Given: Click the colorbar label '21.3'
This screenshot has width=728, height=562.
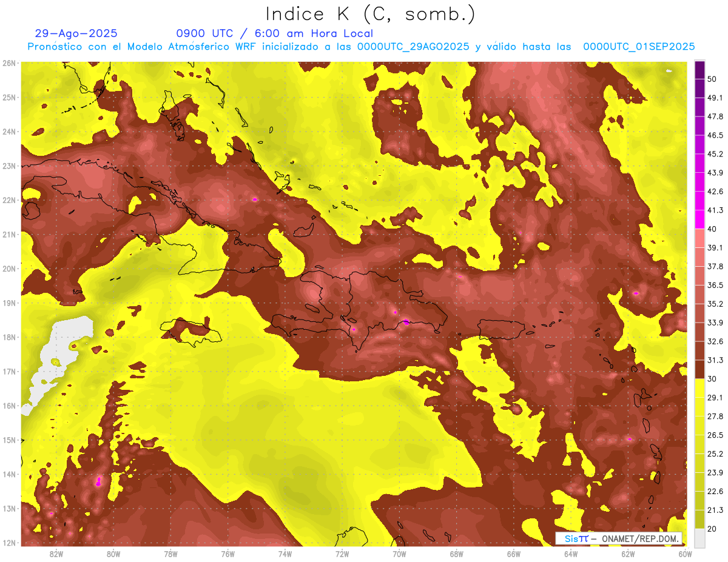Looking at the screenshot, I should (x=715, y=510).
